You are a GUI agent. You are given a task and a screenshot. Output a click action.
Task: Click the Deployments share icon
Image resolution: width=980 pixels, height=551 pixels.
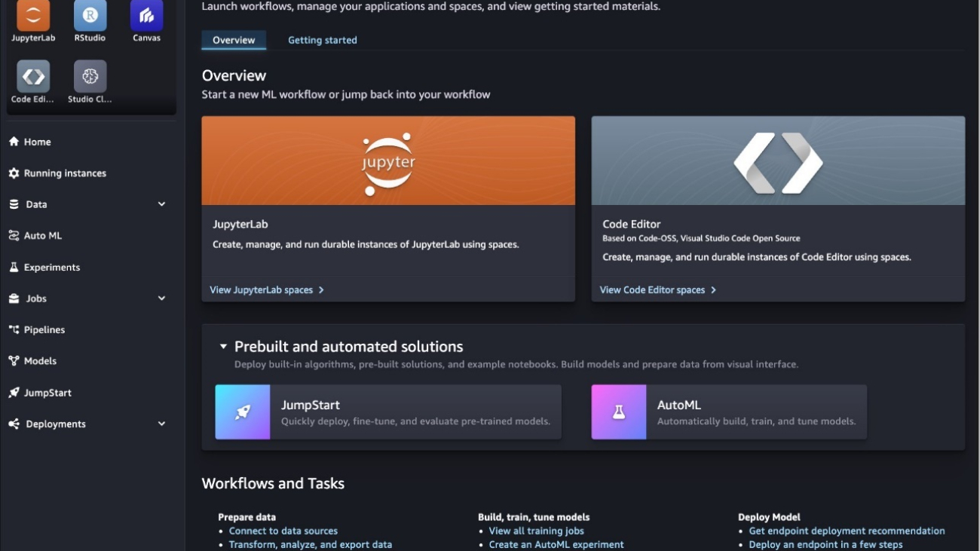(x=14, y=424)
